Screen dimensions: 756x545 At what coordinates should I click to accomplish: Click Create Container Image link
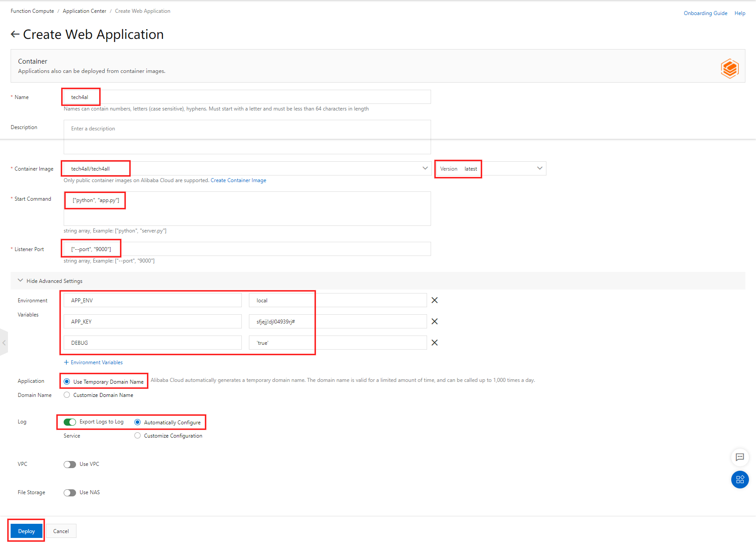pyautogui.click(x=238, y=180)
